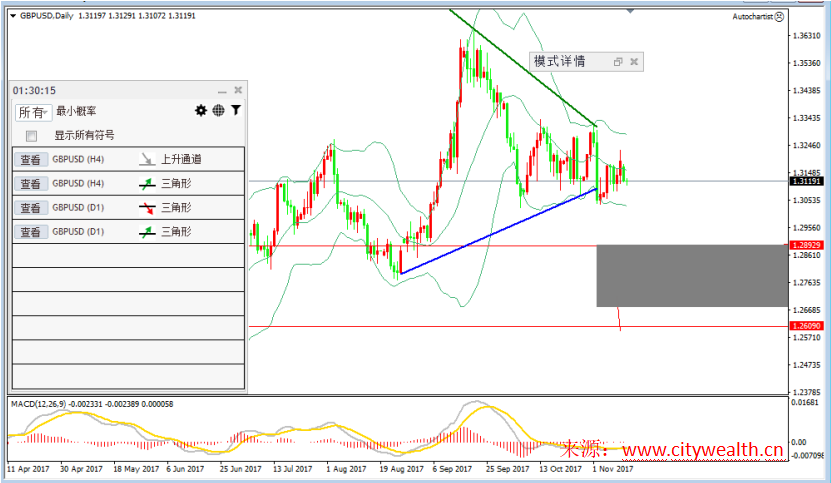Click the 最小概率 label

76,111
